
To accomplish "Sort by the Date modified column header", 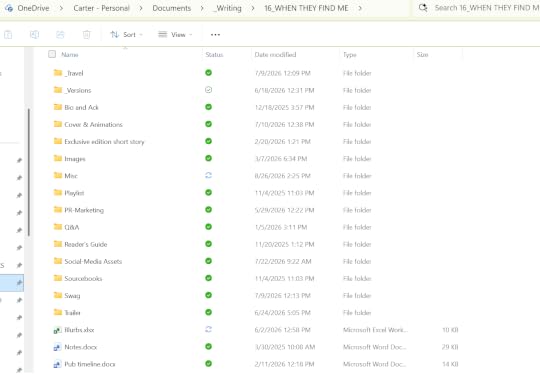I will click(275, 54).
